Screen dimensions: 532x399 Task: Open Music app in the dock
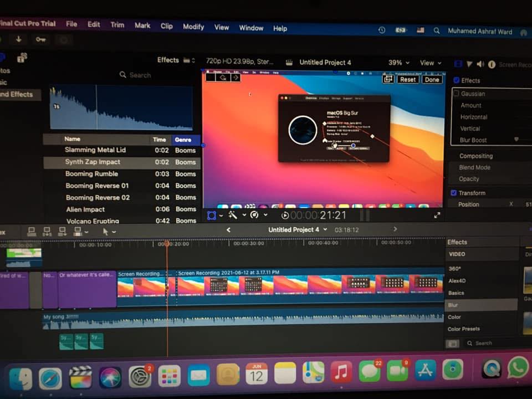point(341,372)
